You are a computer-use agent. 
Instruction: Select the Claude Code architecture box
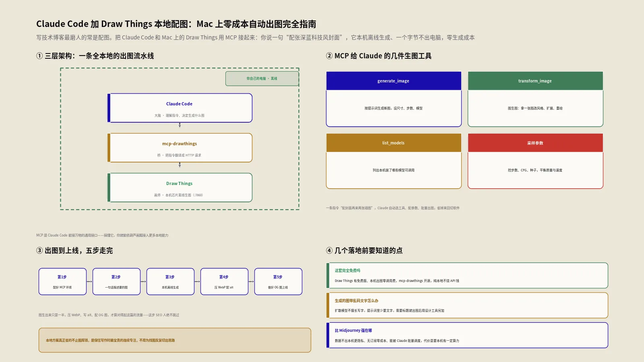tap(180, 108)
